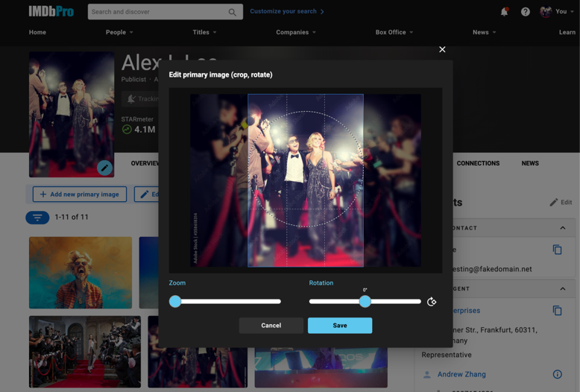The width and height of the screenshot is (580, 392).
Task: Click the pencil icon on primary photo
Action: (104, 168)
